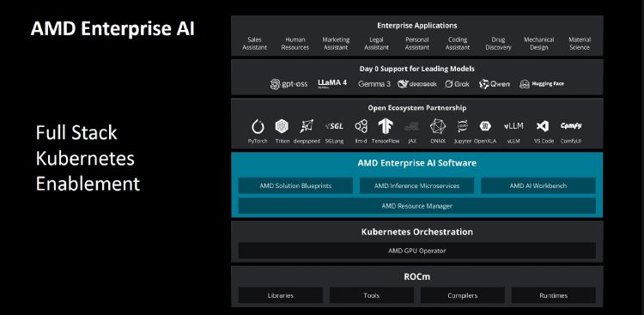Click the Drug Discovery label
644x315 pixels.
pyautogui.click(x=498, y=44)
